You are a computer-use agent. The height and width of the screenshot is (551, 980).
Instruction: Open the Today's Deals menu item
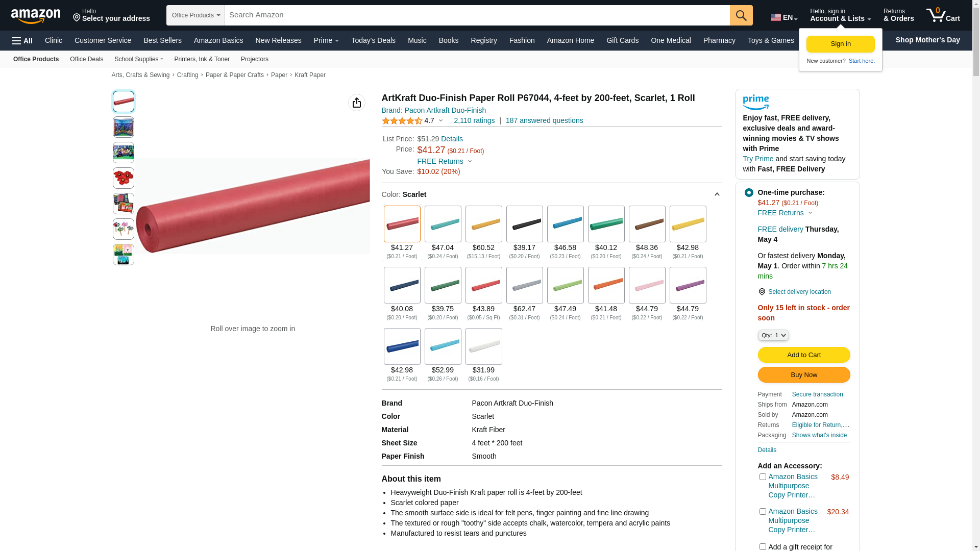(373, 40)
